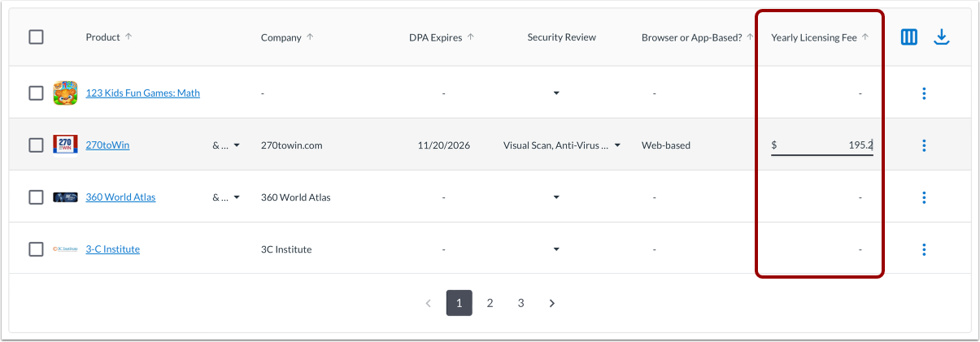The image size is (980, 342).
Task: Go to page 2
Action: (490, 303)
